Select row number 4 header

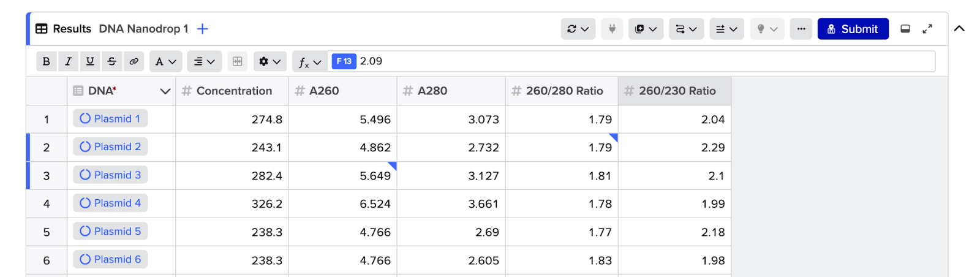pyautogui.click(x=47, y=204)
